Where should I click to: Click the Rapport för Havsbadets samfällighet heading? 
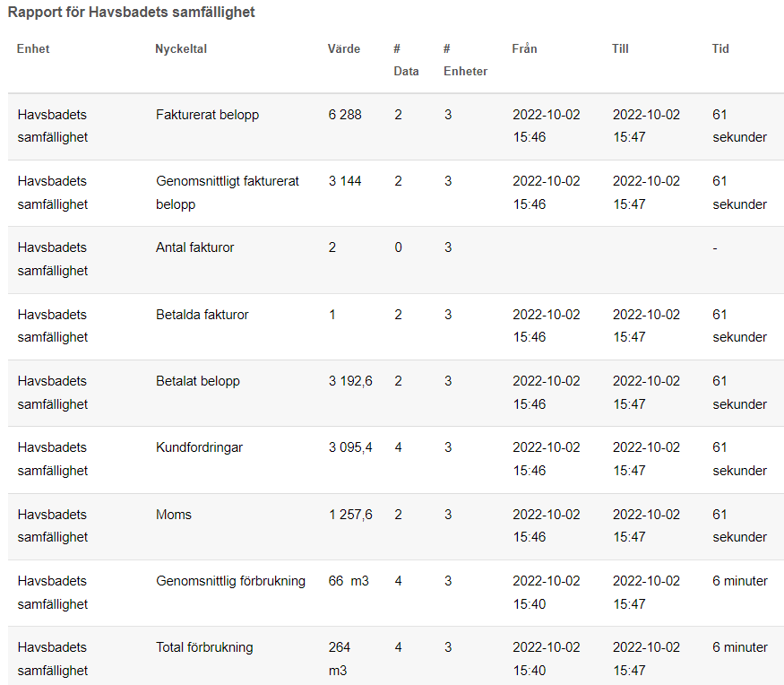pos(132,12)
